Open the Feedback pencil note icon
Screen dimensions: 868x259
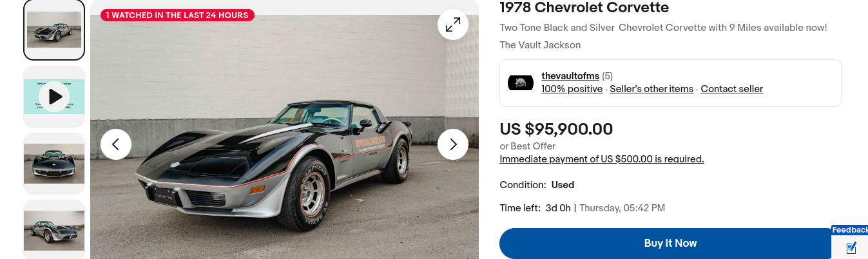pos(851,247)
